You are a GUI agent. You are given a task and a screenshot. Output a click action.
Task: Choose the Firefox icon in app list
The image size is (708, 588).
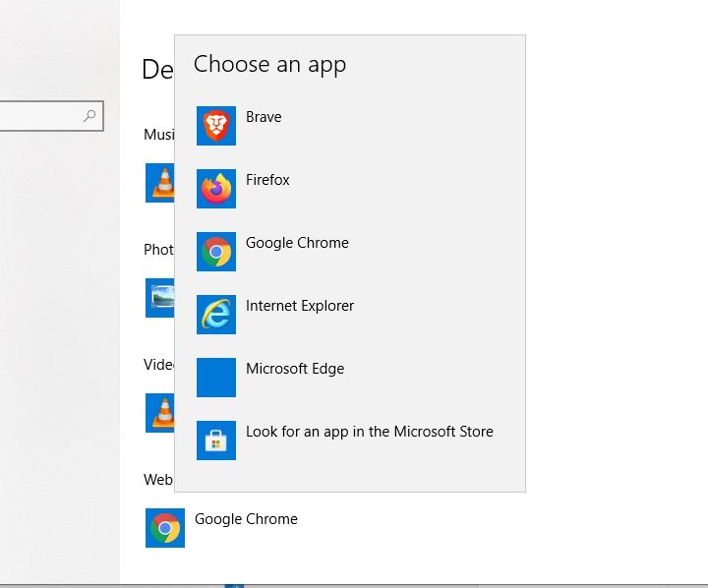click(x=215, y=189)
